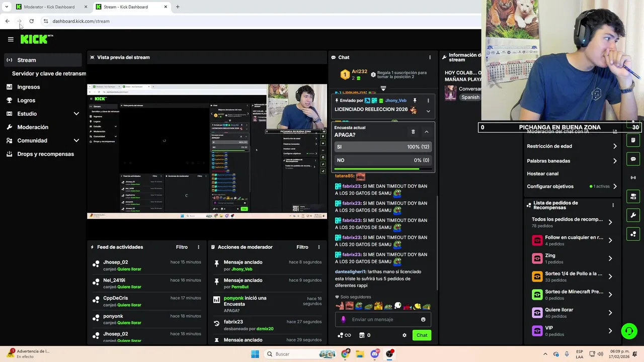Image resolution: width=644 pixels, height=362 pixels.
Task: Open Configurar objetivos settings
Action: (x=572, y=187)
